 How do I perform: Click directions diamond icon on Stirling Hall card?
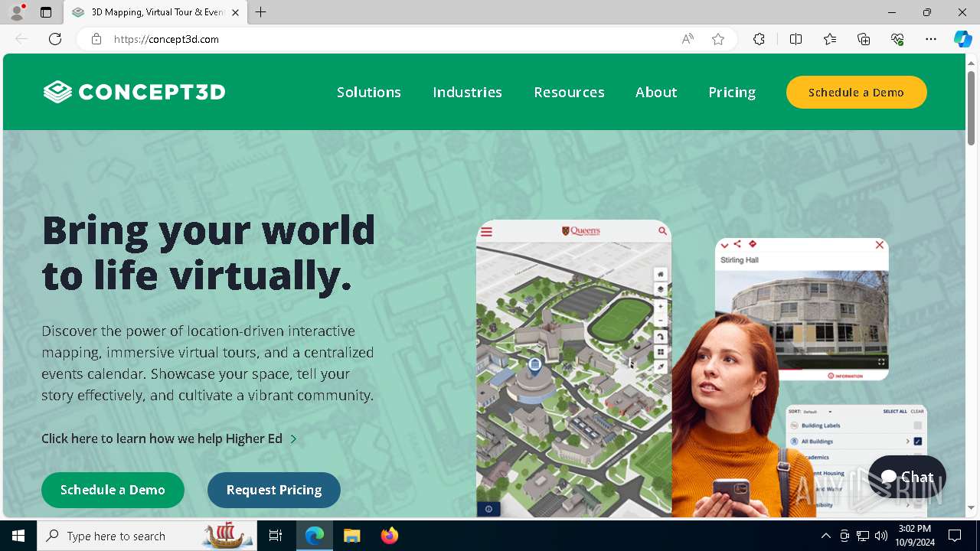[x=753, y=244]
